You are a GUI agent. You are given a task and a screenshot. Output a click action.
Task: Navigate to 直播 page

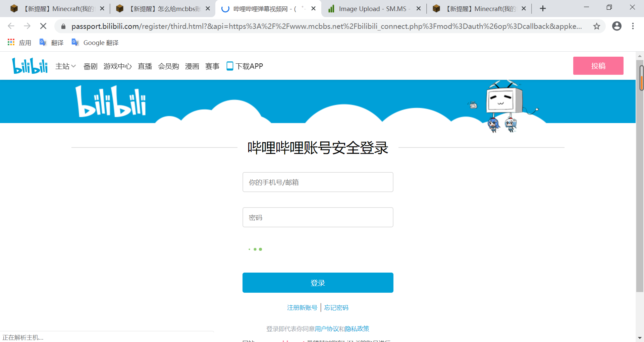point(145,66)
